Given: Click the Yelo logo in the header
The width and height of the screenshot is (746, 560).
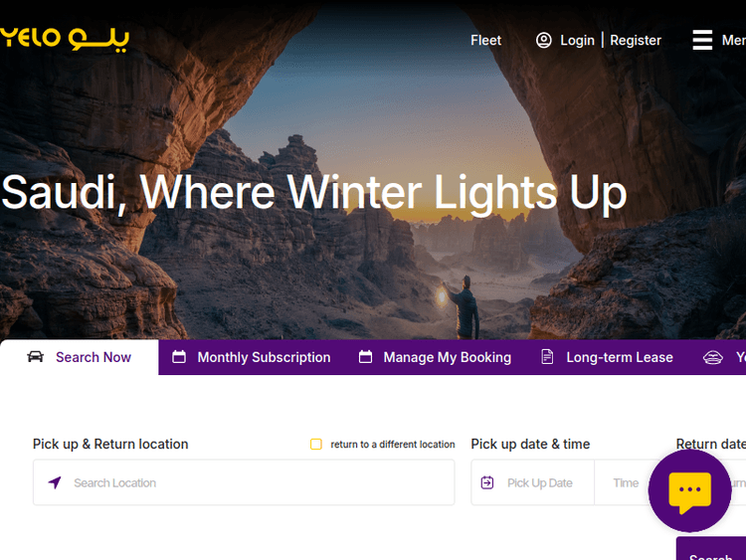Looking at the screenshot, I should coord(65,39).
